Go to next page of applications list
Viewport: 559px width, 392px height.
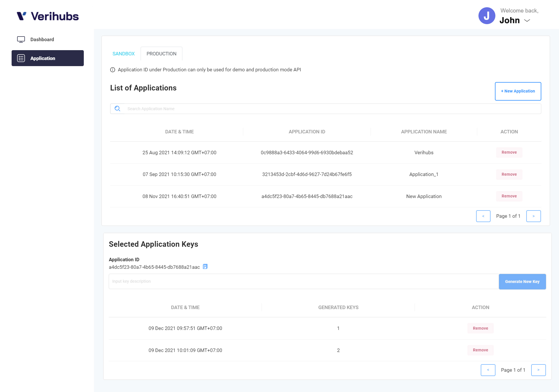pos(533,216)
